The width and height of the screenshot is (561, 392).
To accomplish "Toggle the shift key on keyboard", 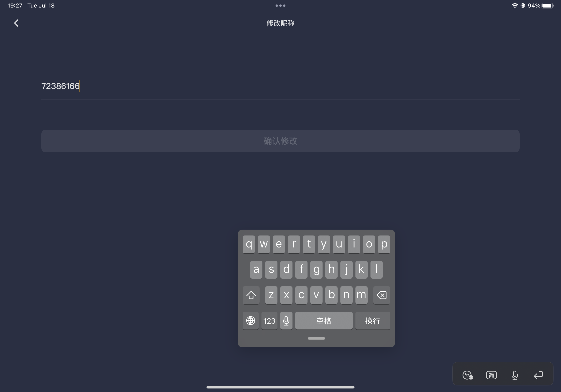I will (x=251, y=295).
